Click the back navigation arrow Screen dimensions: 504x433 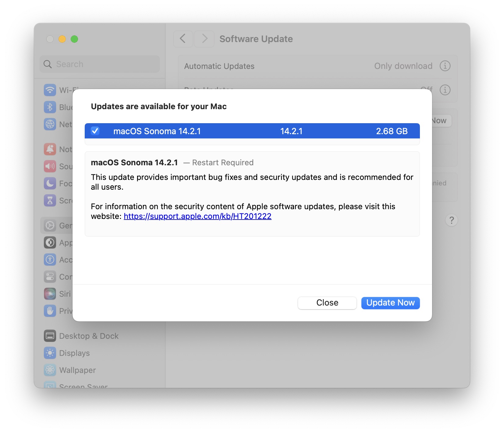183,39
